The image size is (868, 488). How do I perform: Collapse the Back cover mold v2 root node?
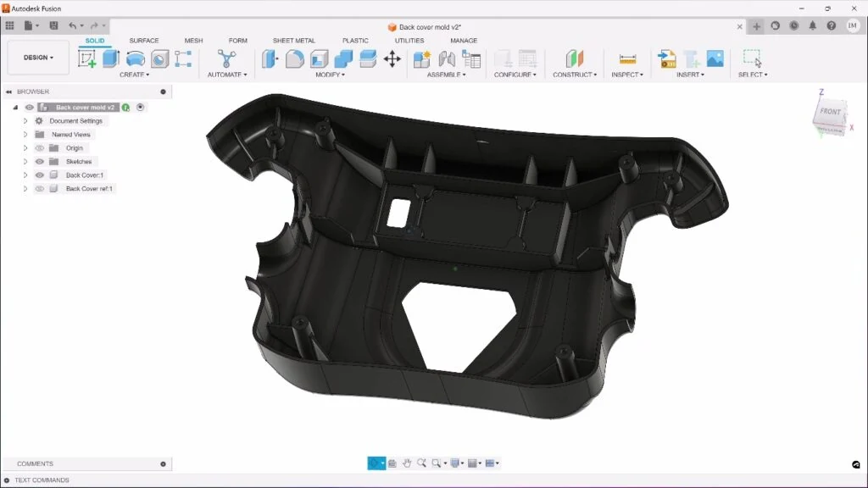click(15, 108)
